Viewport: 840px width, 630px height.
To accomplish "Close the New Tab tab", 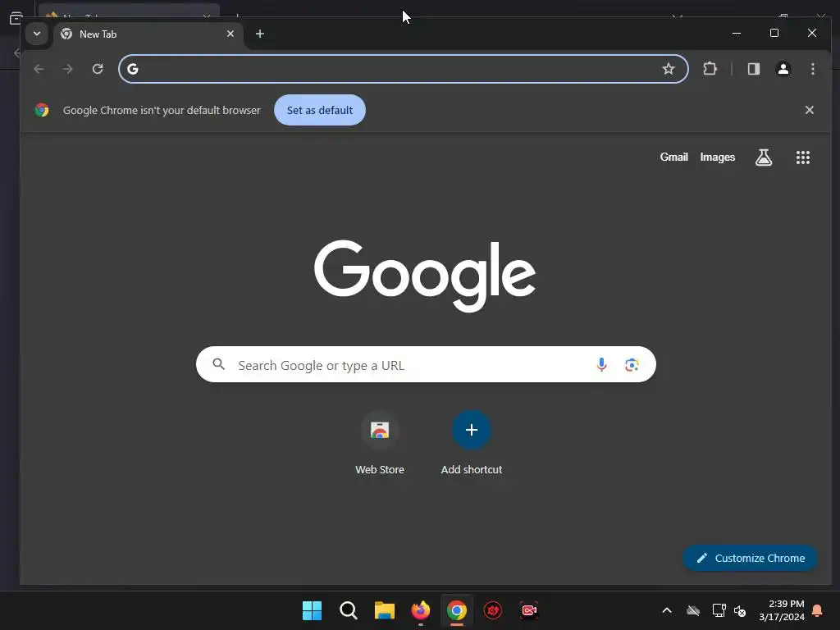I will pos(231,34).
